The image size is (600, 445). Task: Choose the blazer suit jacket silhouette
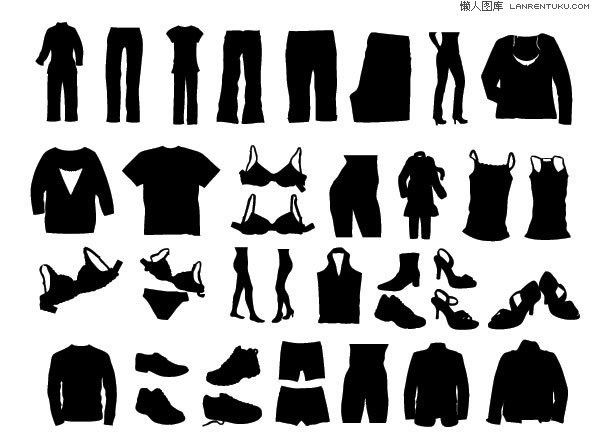[x=437, y=384]
